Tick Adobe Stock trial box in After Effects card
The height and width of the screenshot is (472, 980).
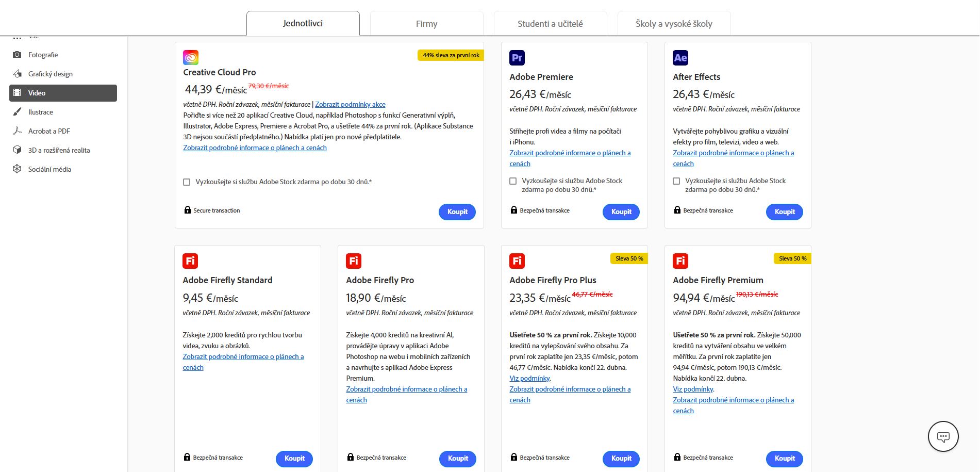(x=676, y=181)
